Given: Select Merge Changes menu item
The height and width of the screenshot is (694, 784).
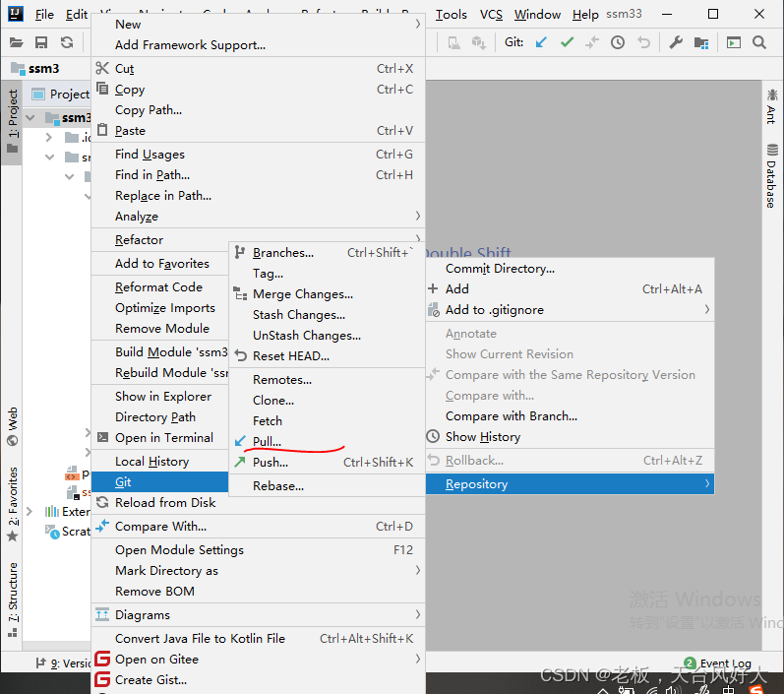Looking at the screenshot, I should click(x=327, y=294).
